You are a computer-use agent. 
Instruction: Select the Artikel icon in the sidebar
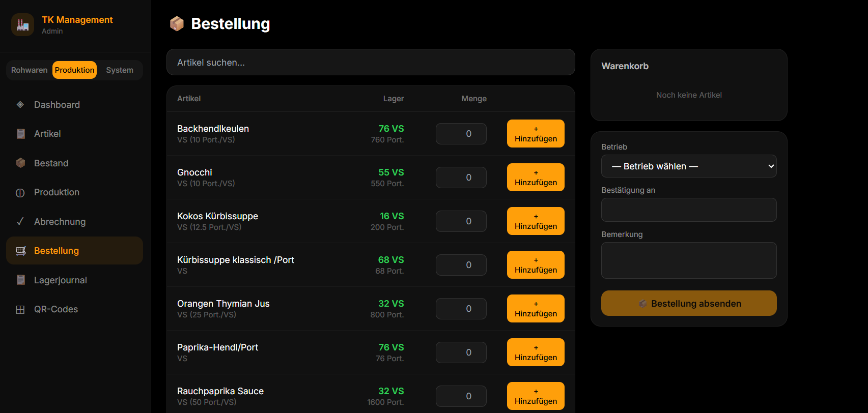[20, 133]
